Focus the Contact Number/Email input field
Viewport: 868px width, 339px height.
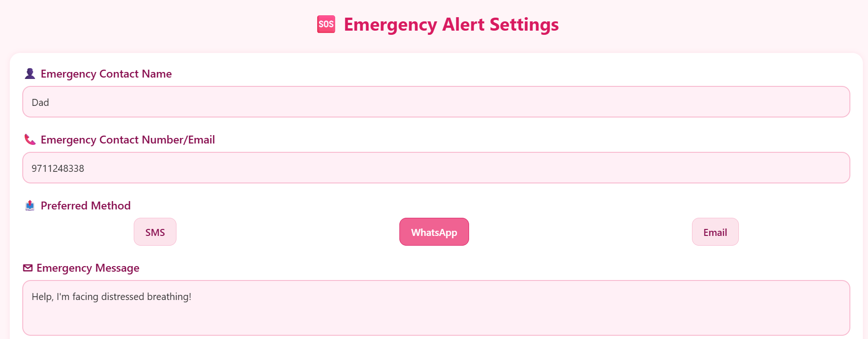[436, 168]
